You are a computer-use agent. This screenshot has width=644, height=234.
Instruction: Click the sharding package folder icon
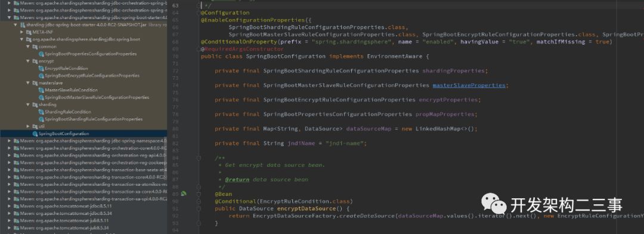(35, 105)
